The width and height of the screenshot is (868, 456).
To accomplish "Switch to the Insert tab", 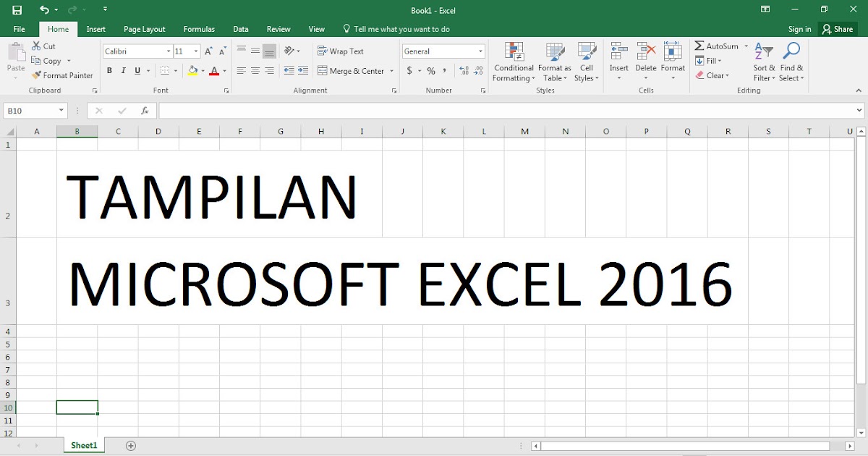I will pos(96,29).
